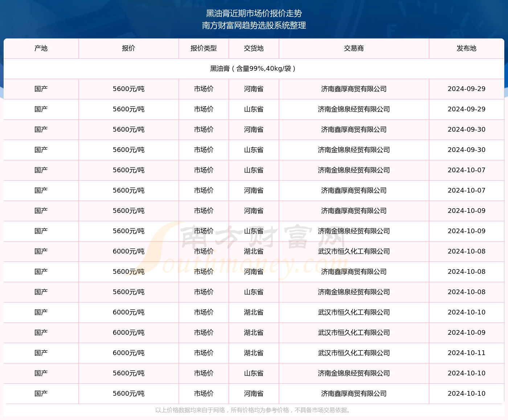Select the 黑油膏（含量99%,40kg/袋）product row
The height and width of the screenshot is (420, 508).
pos(254,69)
